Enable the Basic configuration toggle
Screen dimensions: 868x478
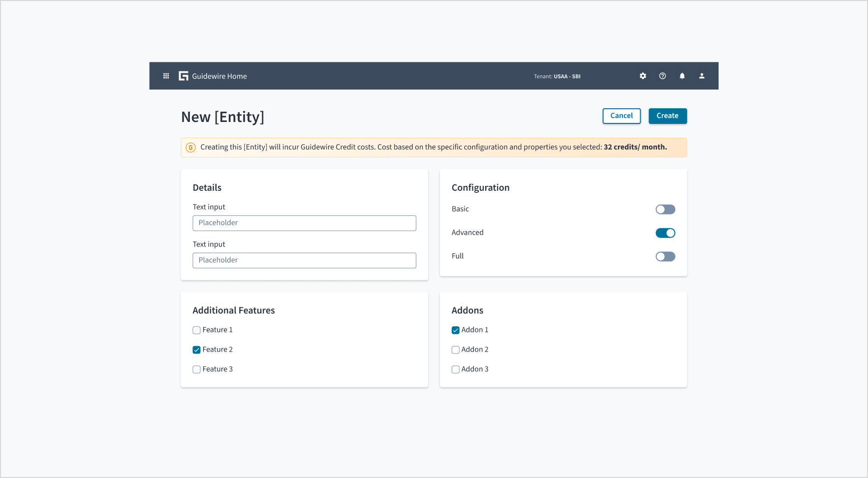pyautogui.click(x=665, y=209)
